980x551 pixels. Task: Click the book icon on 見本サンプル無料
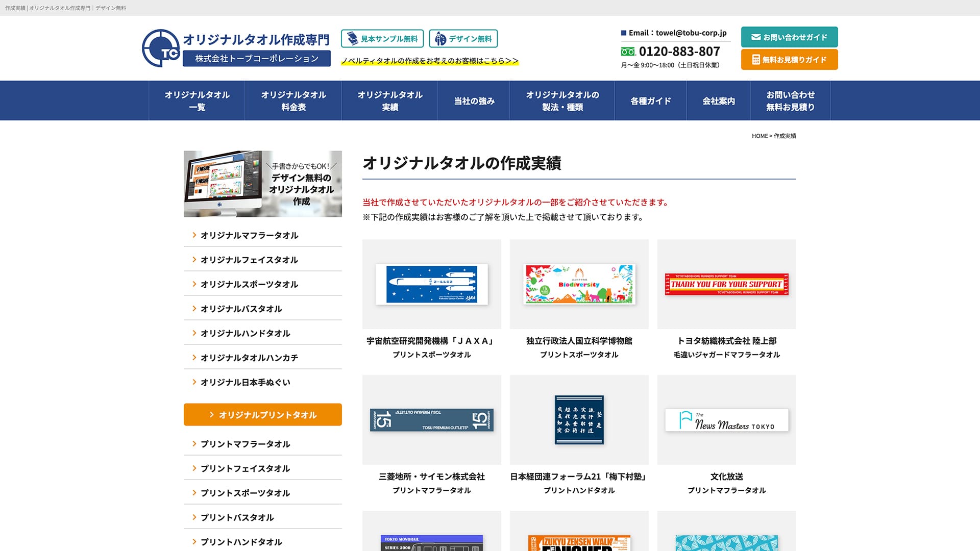click(352, 38)
